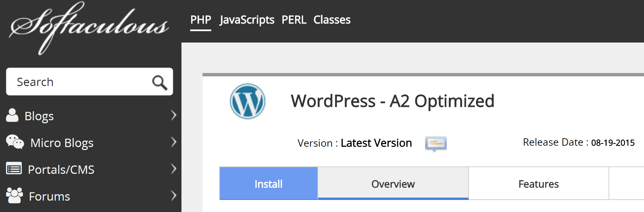644x212 pixels.
Task: Expand the Forums category chevron
Action: click(x=173, y=196)
